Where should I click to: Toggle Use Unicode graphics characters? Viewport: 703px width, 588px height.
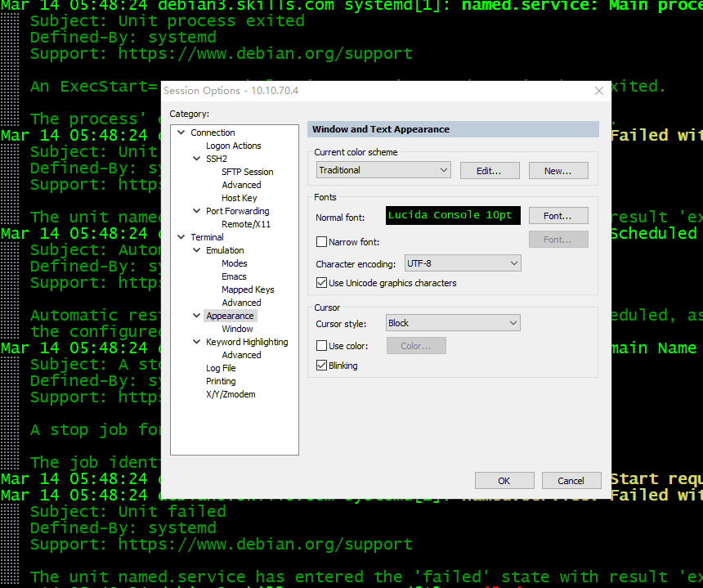point(321,283)
